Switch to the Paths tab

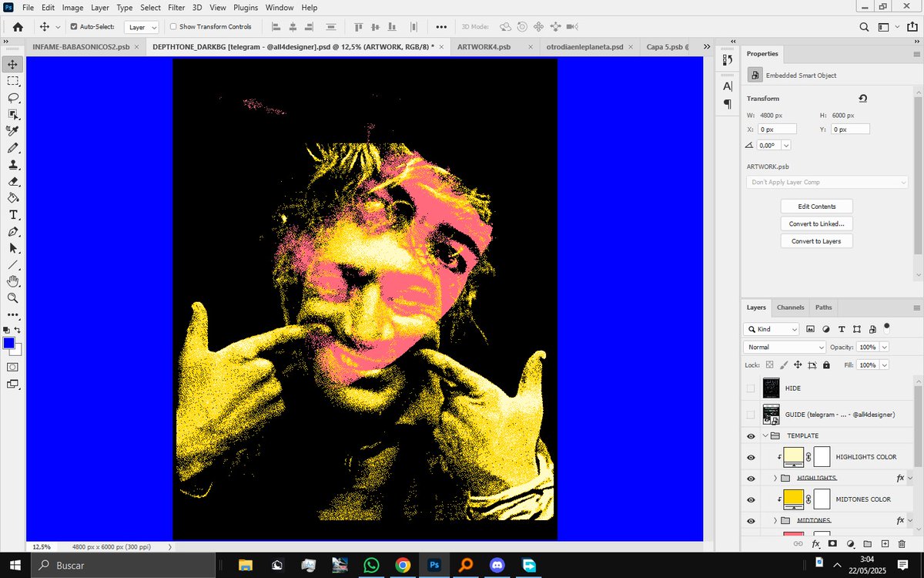coord(824,307)
